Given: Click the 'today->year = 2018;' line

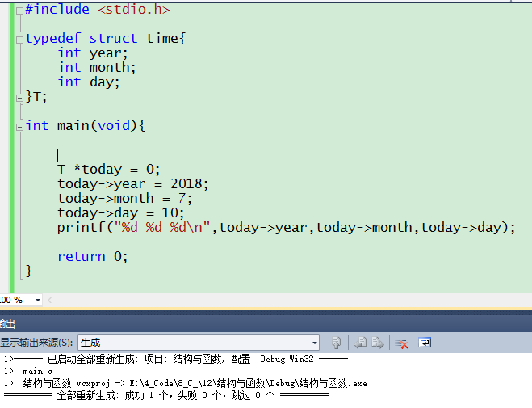Looking at the screenshot, I should coord(132,184).
